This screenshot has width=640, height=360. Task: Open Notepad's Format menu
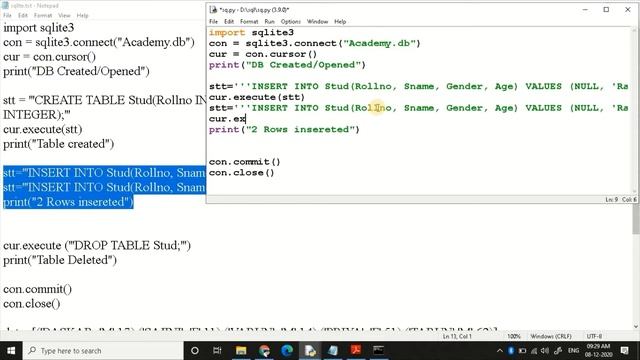(x=43, y=16)
